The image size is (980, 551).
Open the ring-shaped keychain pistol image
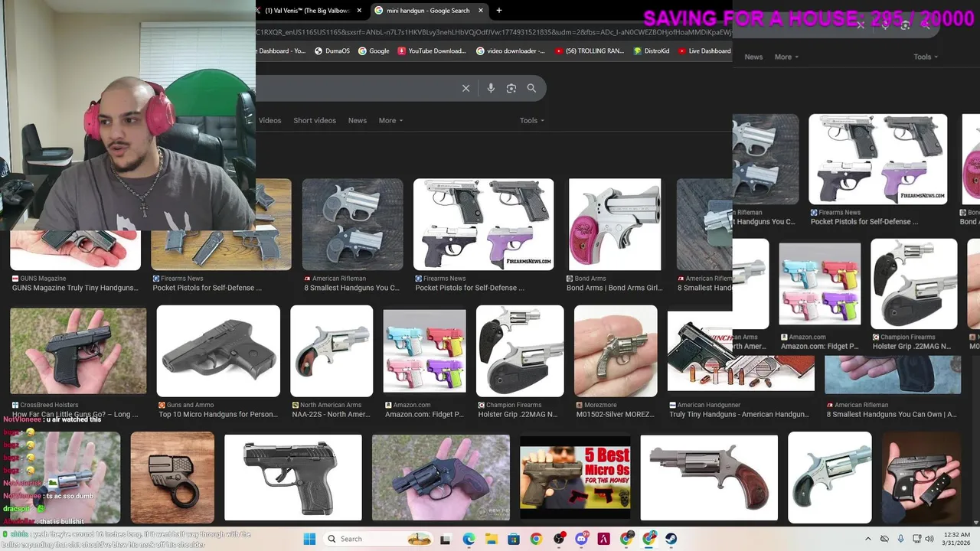click(x=172, y=478)
